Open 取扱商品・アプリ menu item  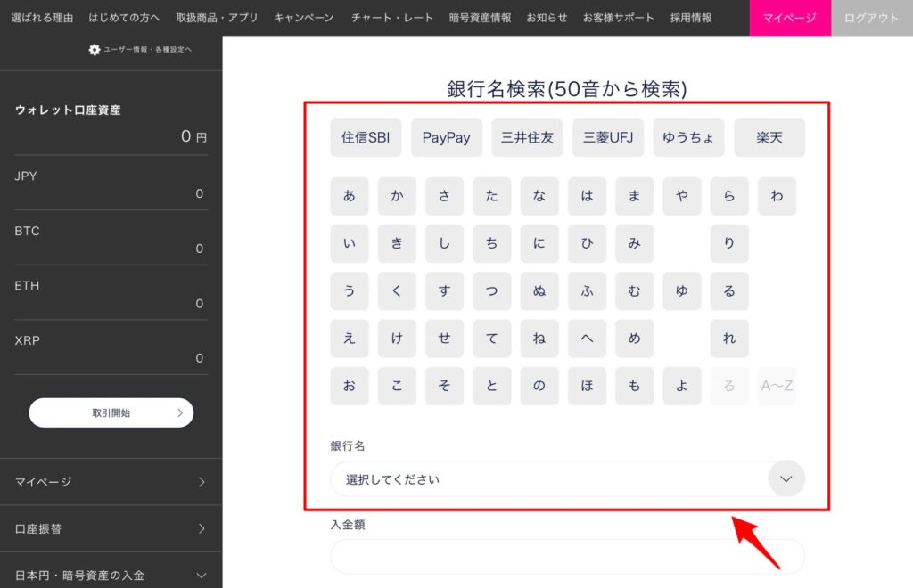217,18
